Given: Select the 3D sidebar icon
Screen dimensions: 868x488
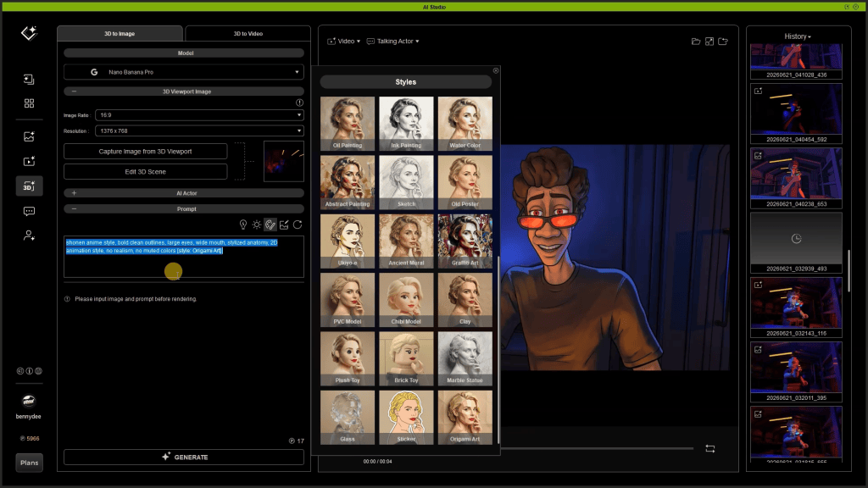Looking at the screenshot, I should pyautogui.click(x=29, y=186).
